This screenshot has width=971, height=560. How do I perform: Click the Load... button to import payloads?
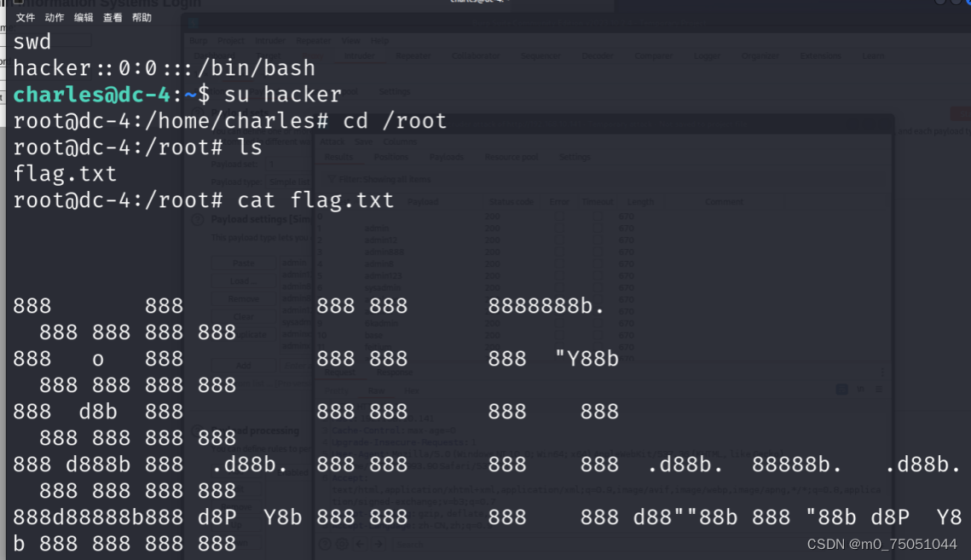[x=242, y=280]
